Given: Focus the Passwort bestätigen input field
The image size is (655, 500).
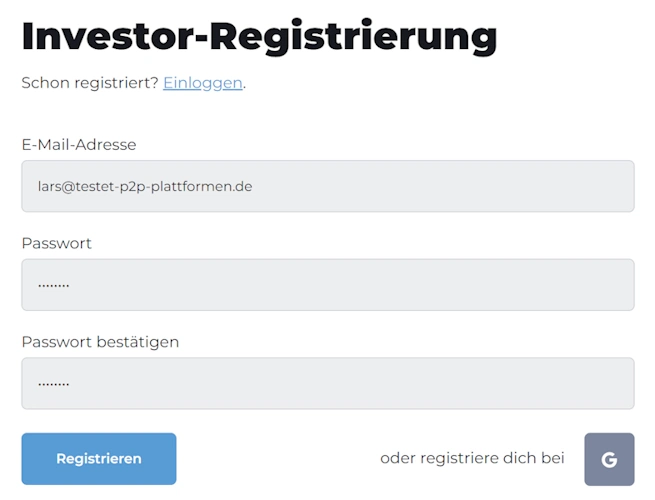Looking at the screenshot, I should 328,383.
